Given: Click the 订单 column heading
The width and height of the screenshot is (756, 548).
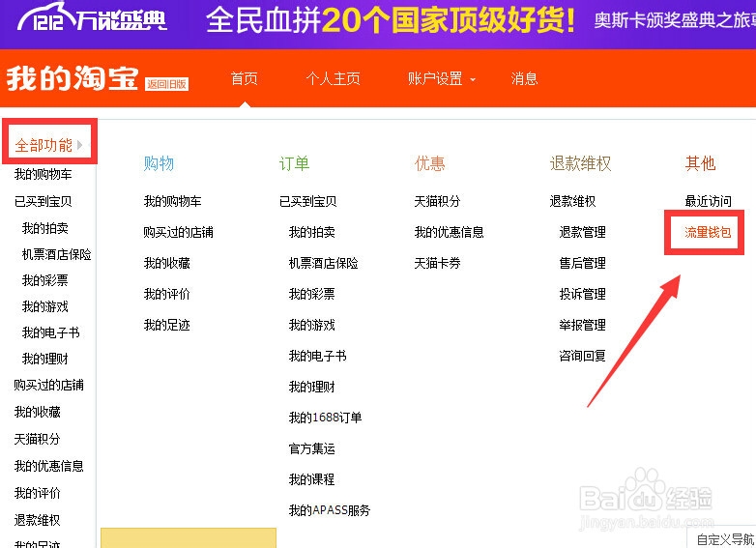Looking at the screenshot, I should (x=294, y=163).
